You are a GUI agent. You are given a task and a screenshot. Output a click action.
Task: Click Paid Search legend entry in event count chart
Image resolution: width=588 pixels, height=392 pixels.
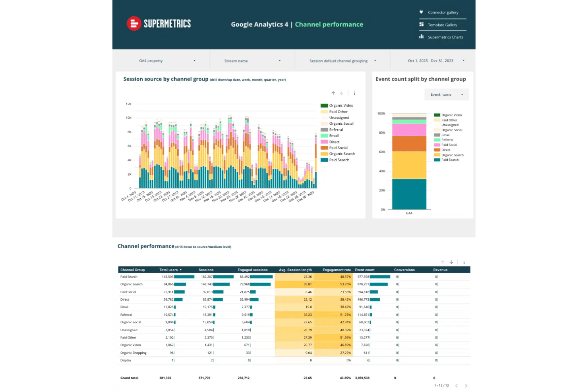446,160
